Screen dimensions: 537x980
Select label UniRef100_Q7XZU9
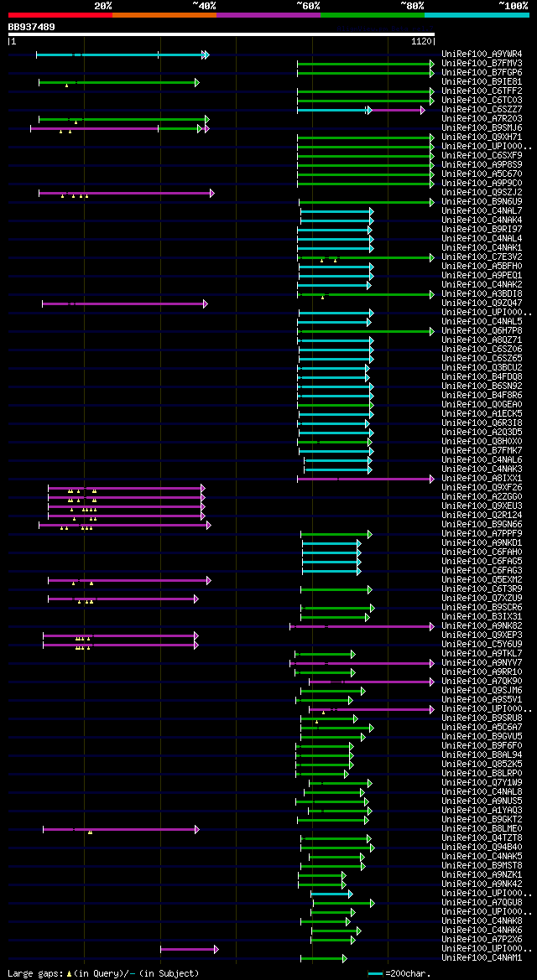(x=482, y=598)
